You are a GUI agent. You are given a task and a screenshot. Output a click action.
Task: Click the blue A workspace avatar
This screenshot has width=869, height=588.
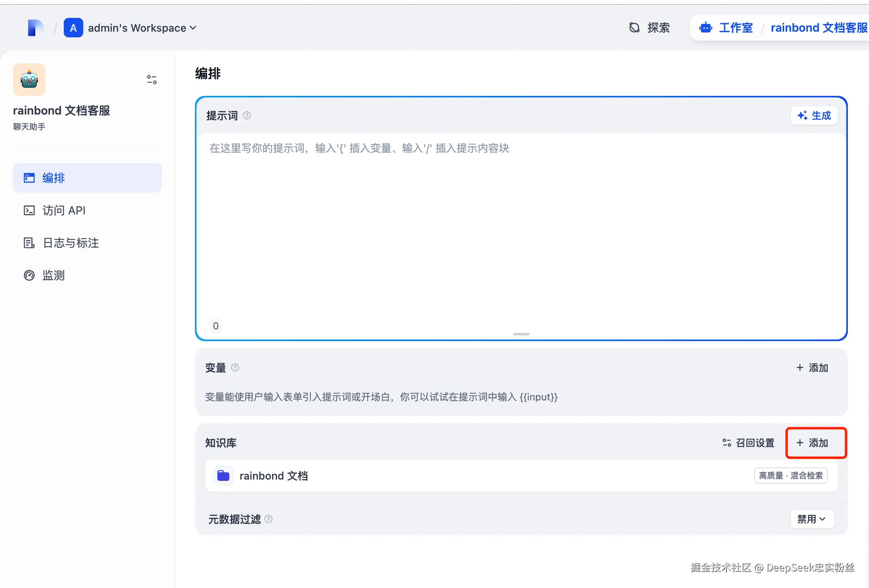pos(73,28)
